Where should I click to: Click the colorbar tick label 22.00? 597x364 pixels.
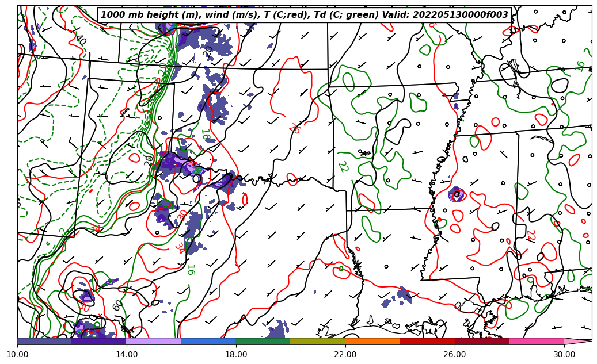point(345,354)
